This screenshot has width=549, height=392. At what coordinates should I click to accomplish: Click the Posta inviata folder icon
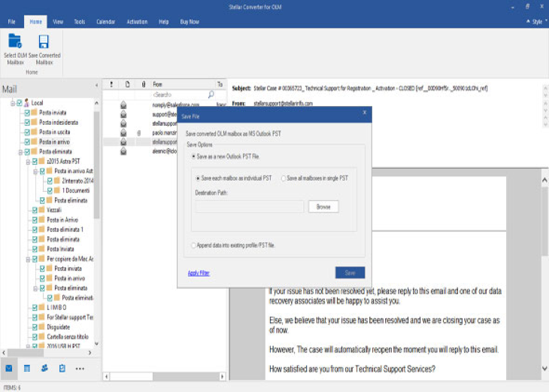click(x=34, y=112)
